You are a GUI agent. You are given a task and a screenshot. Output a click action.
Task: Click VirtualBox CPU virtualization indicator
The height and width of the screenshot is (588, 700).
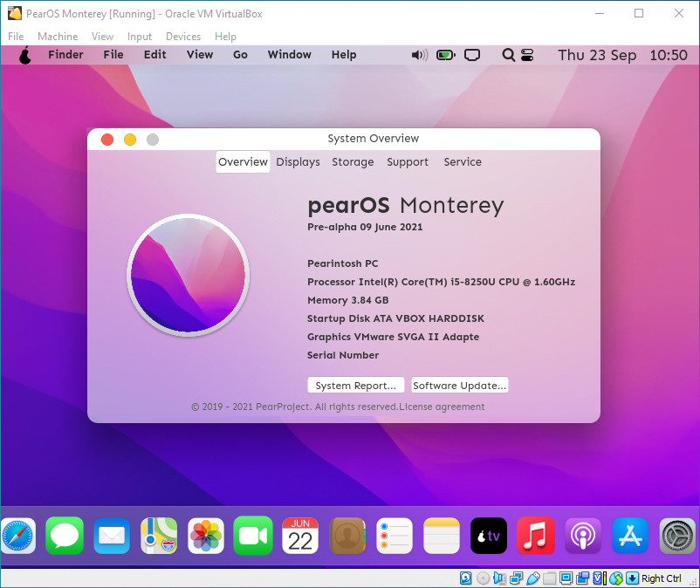pyautogui.click(x=600, y=578)
